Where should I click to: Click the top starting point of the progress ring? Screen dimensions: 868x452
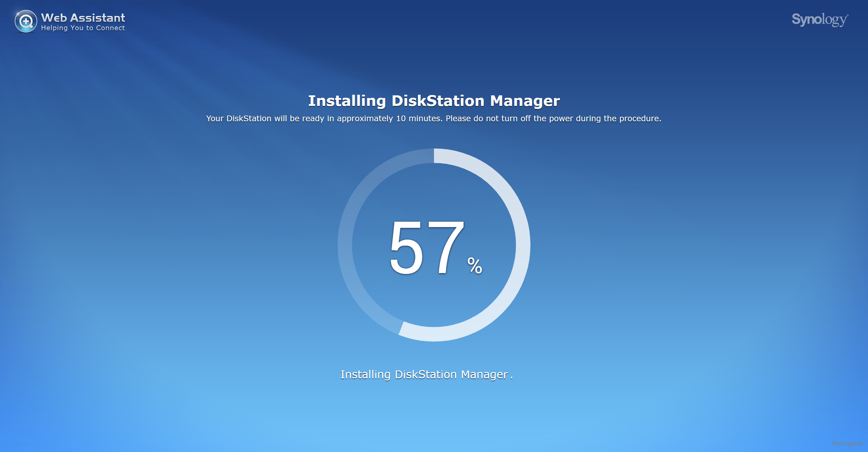(434, 156)
